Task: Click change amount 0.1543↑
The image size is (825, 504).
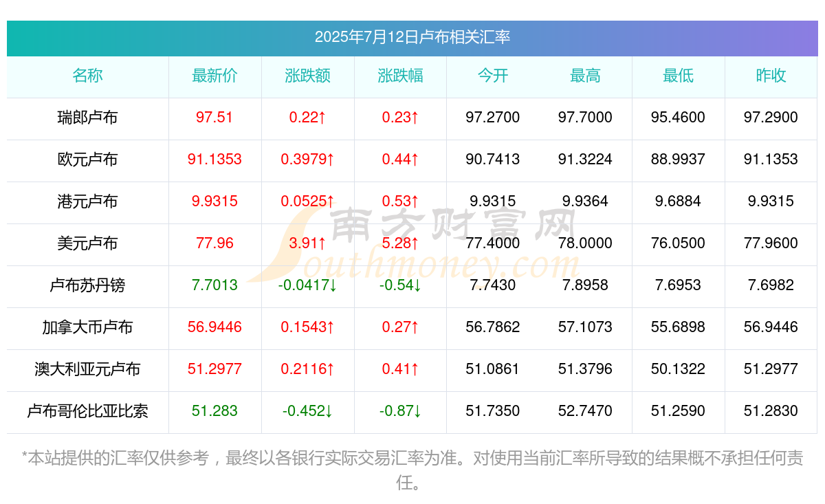Action: tap(307, 327)
